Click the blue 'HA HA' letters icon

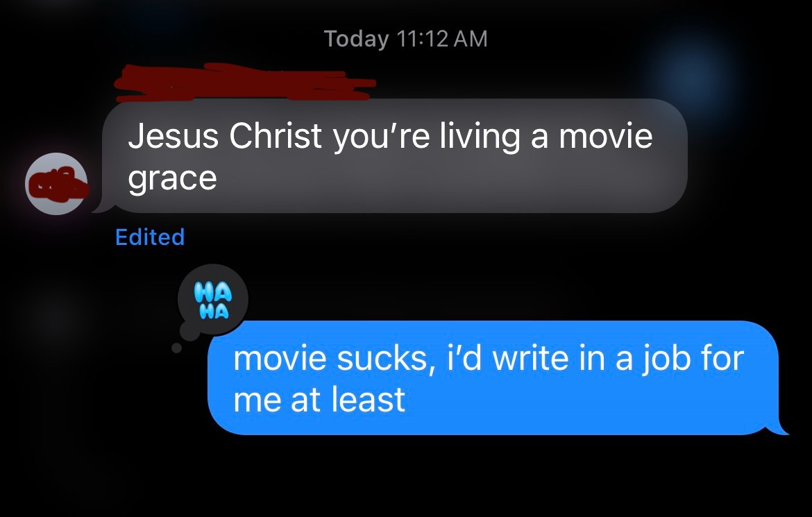[x=213, y=300]
